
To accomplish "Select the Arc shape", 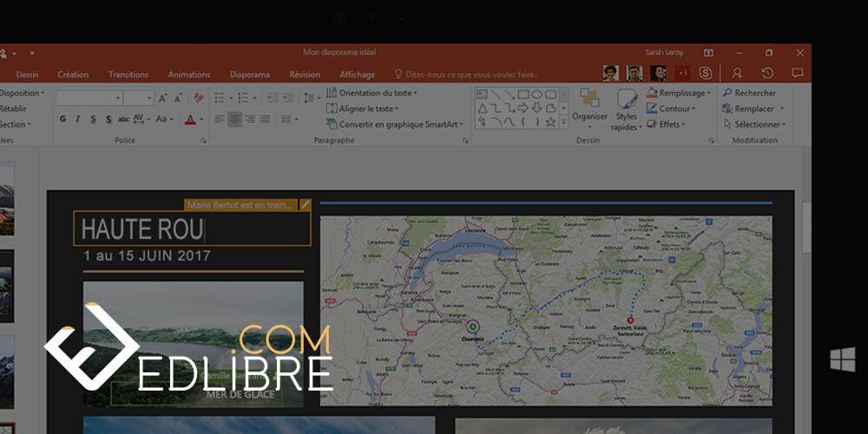I will pos(496,122).
